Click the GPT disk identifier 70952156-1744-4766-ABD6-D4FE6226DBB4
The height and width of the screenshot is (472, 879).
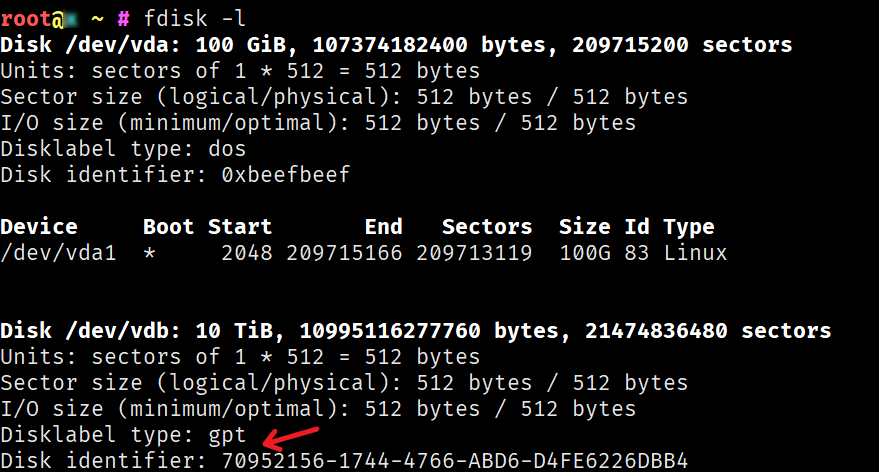[x=455, y=461]
